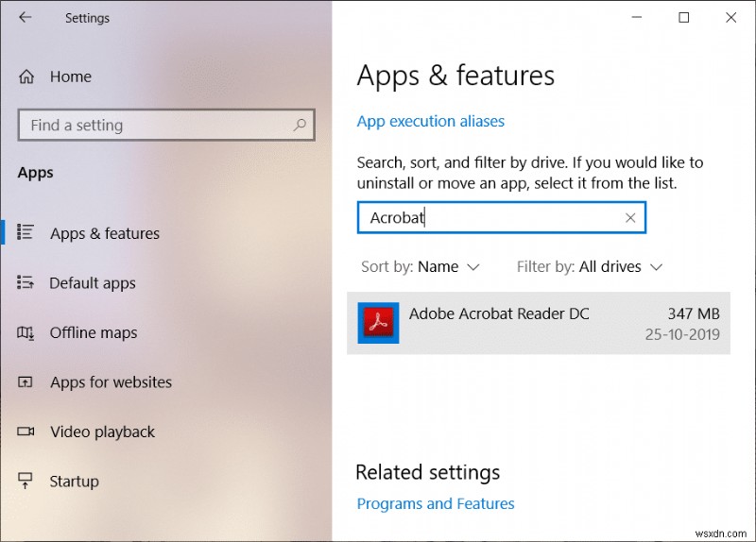This screenshot has width=756, height=542.
Task: Minimize the Settings window
Action: coord(637,17)
